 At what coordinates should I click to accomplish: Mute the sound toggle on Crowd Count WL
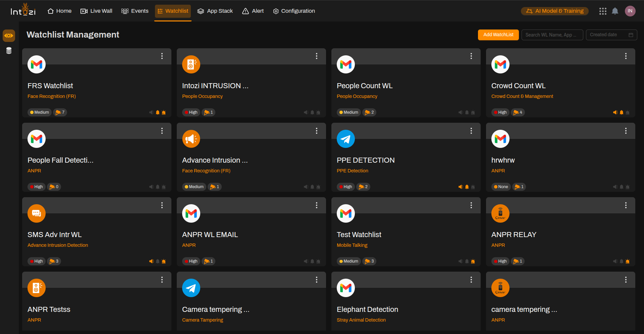(x=615, y=112)
